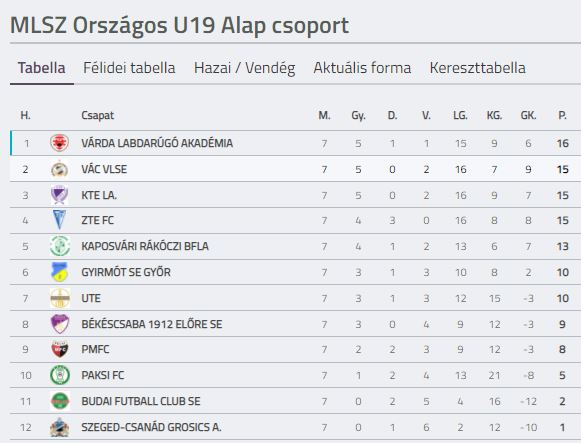Click the UTE club emblem
This screenshot has height=443, width=581.
click(60, 298)
